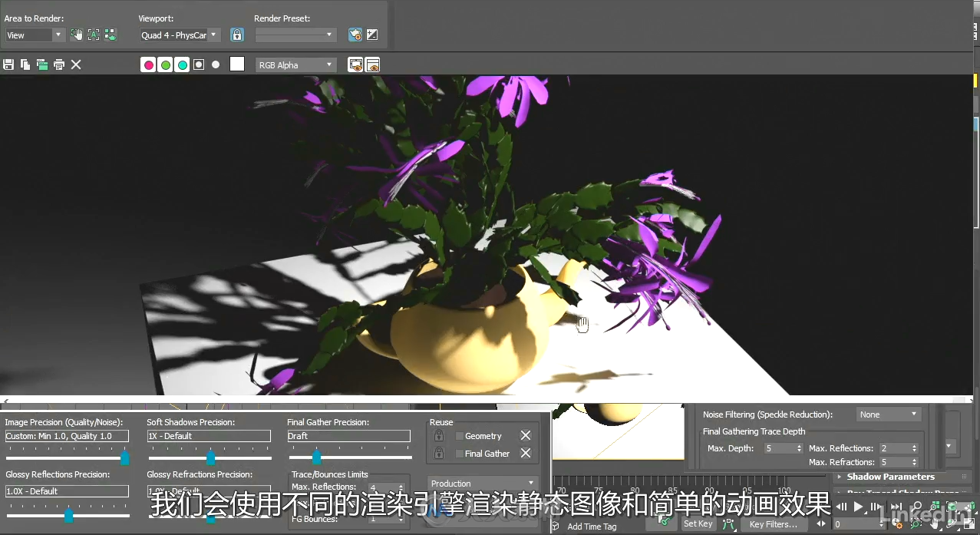Toggle the alpha channel display
Viewport: 980px width, 535px height.
pos(199,64)
